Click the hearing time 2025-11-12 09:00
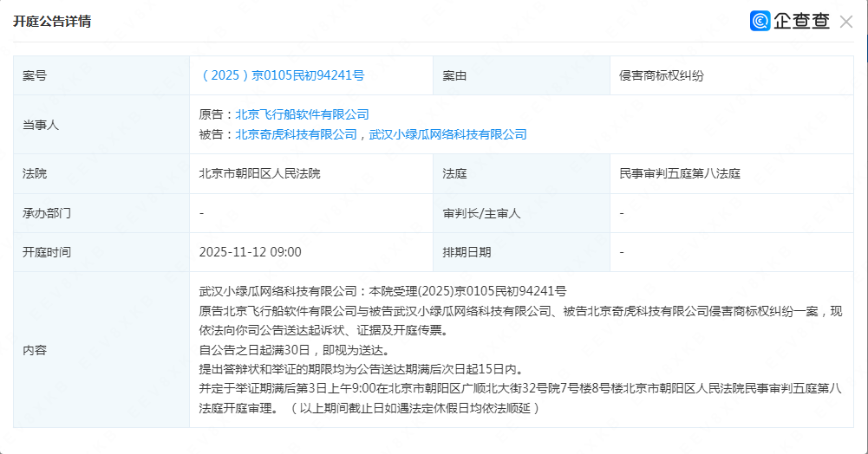868x454 pixels. pos(250,252)
